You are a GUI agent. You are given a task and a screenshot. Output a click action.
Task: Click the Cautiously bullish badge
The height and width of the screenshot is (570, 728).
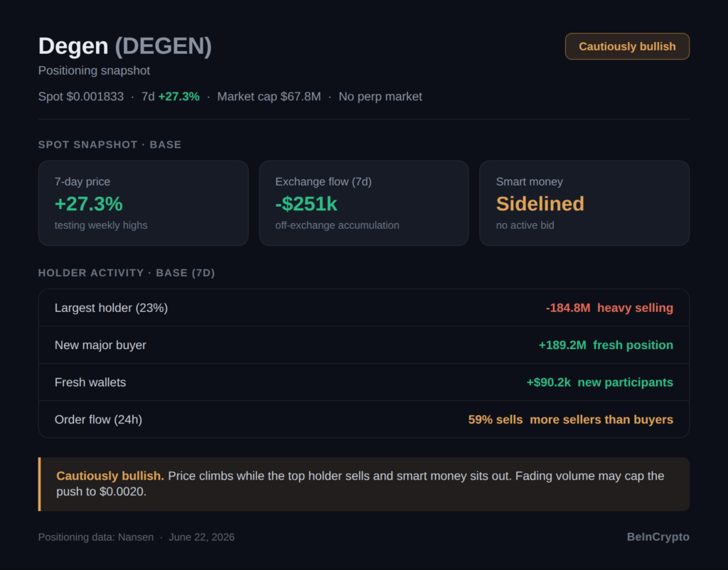(x=627, y=46)
